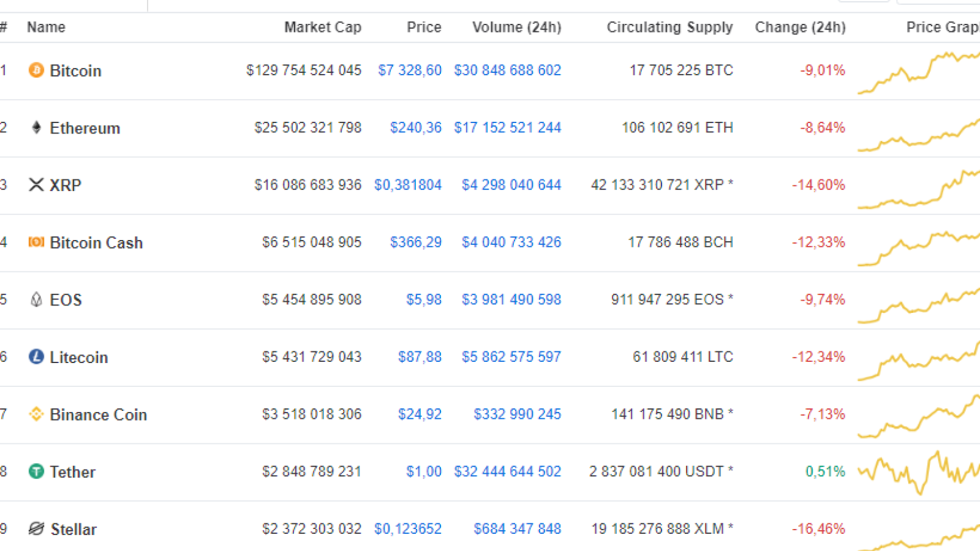Click the EOS logo icon
The height and width of the screenshot is (551, 980).
point(36,299)
